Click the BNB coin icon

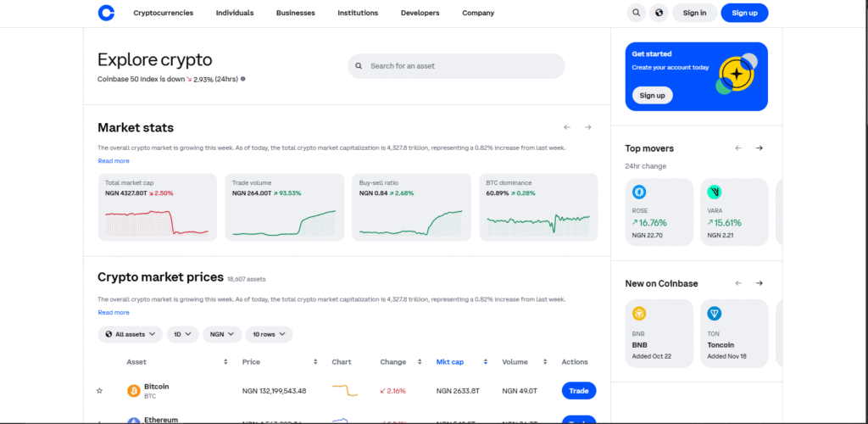click(x=639, y=314)
